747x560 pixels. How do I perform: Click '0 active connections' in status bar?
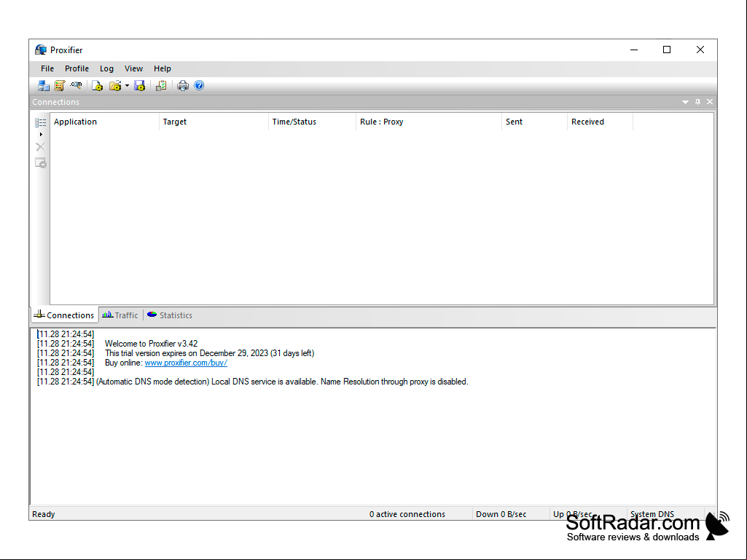coord(407,514)
